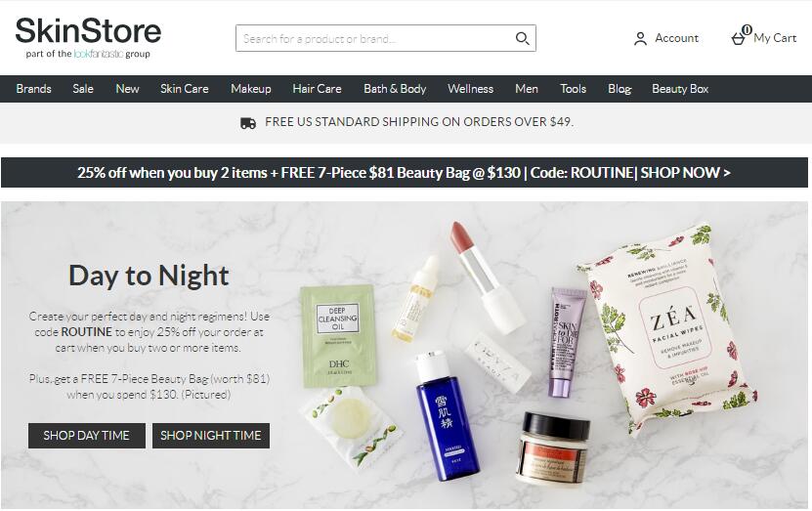Image resolution: width=812 pixels, height=511 pixels.
Task: Click the product search input field
Action: click(x=375, y=38)
